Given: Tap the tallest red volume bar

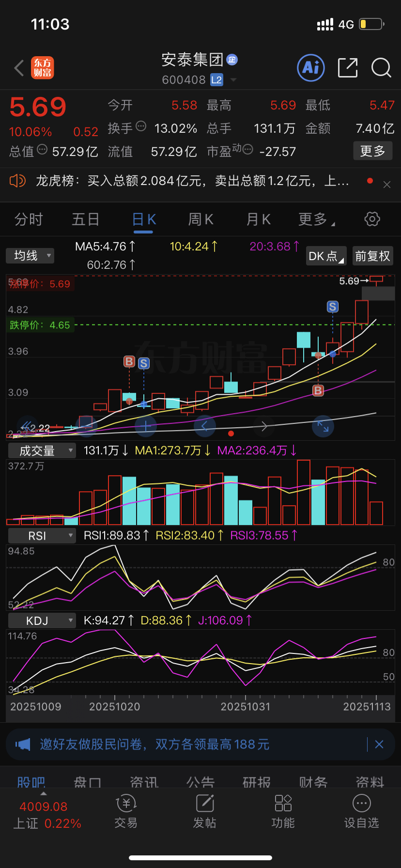Looking at the screenshot, I should (x=304, y=493).
